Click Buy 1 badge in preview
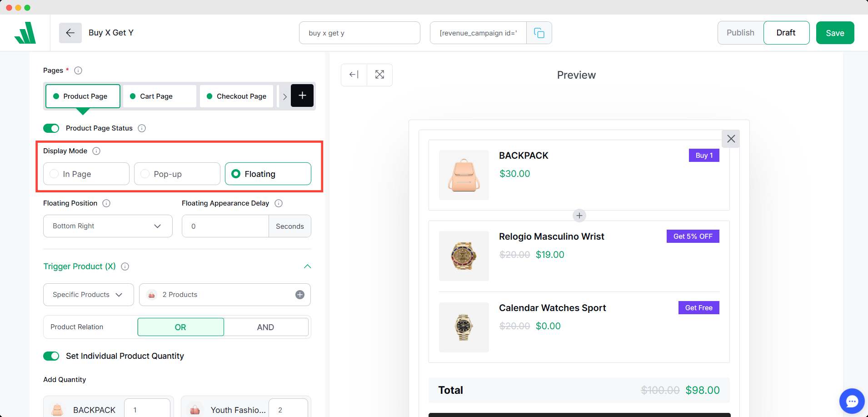Image resolution: width=868 pixels, height=417 pixels. coord(704,155)
